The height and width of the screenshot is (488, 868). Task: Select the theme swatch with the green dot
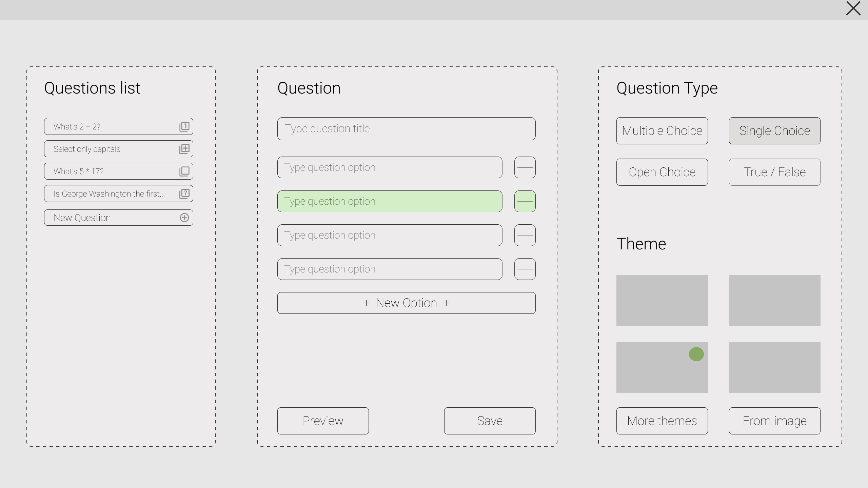point(662,368)
